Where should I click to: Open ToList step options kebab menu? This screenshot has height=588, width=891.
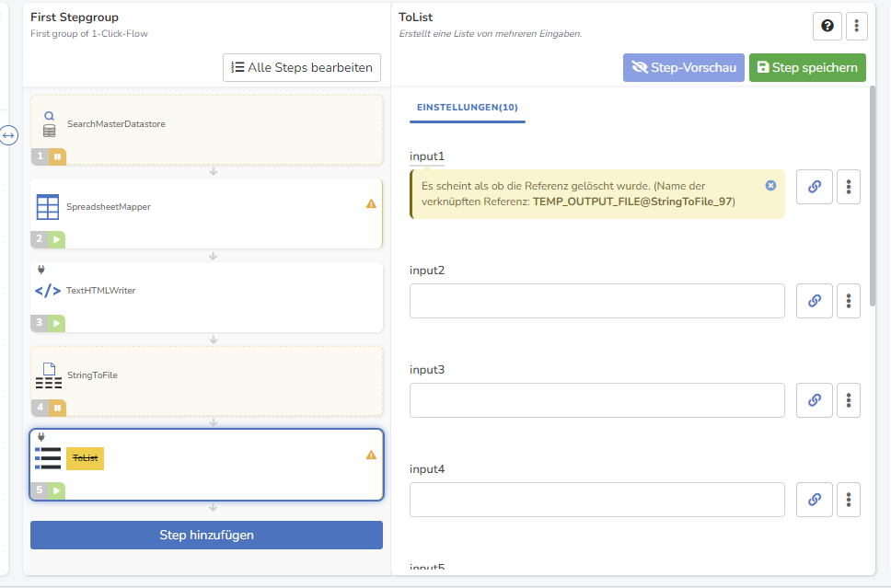click(x=856, y=26)
